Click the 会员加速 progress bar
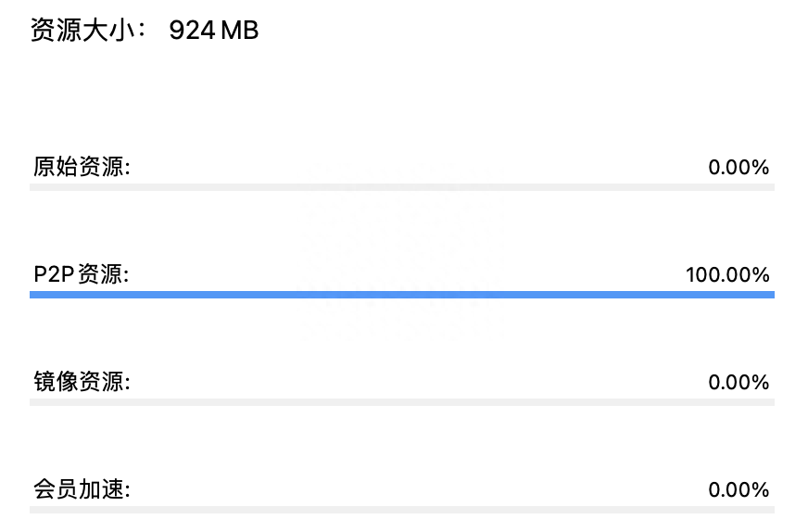The image size is (808, 532). pos(402,510)
